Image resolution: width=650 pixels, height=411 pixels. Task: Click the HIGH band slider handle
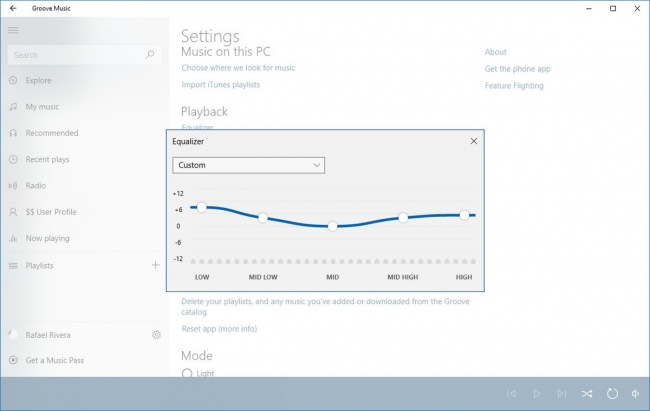click(464, 215)
